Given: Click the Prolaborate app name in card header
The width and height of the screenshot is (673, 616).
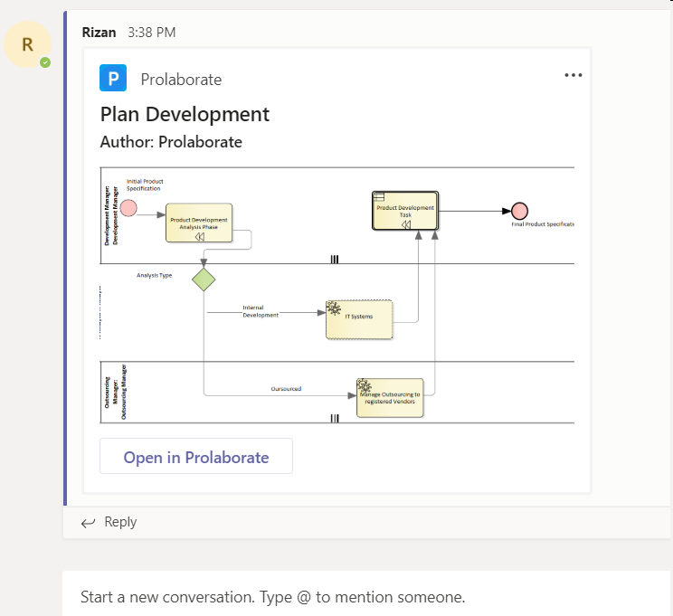Looking at the screenshot, I should click(x=181, y=80).
